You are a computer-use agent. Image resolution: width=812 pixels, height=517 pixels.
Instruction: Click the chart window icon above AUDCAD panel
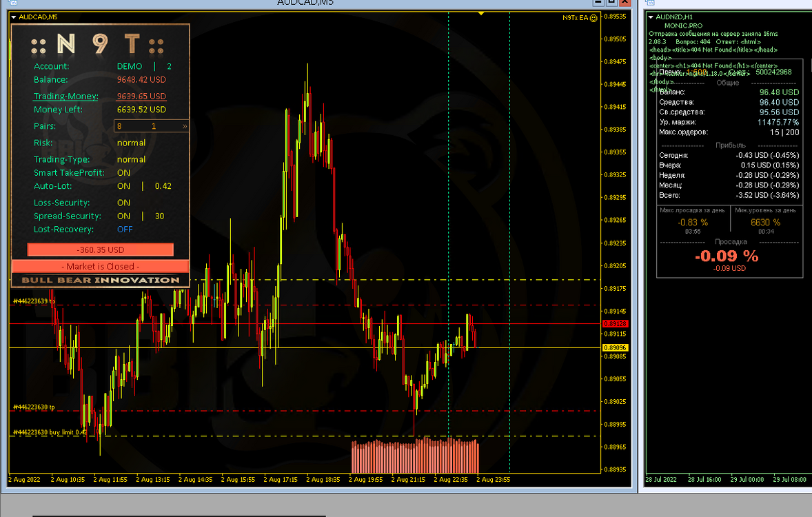coord(12,3)
